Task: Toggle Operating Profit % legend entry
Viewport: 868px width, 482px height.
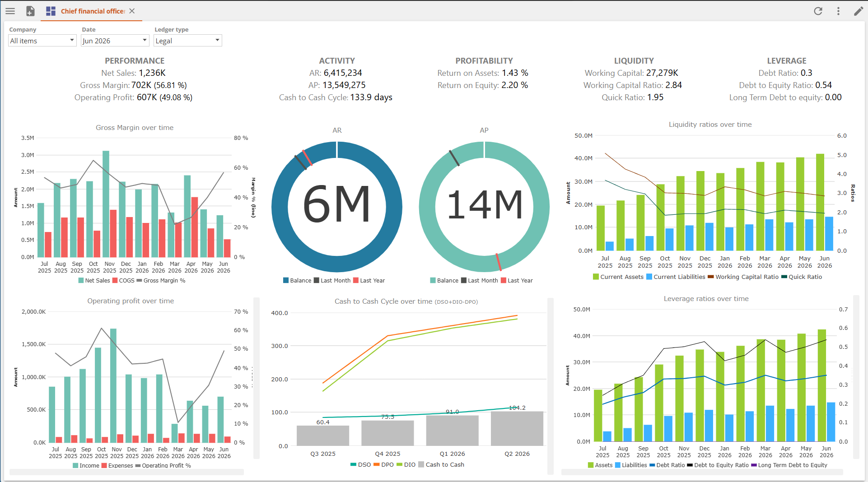Action: (x=163, y=466)
